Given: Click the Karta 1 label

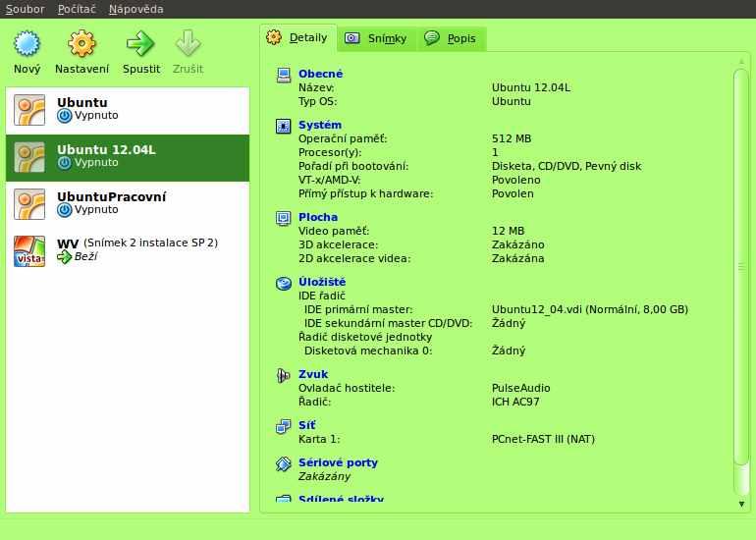Looking at the screenshot, I should 319,439.
